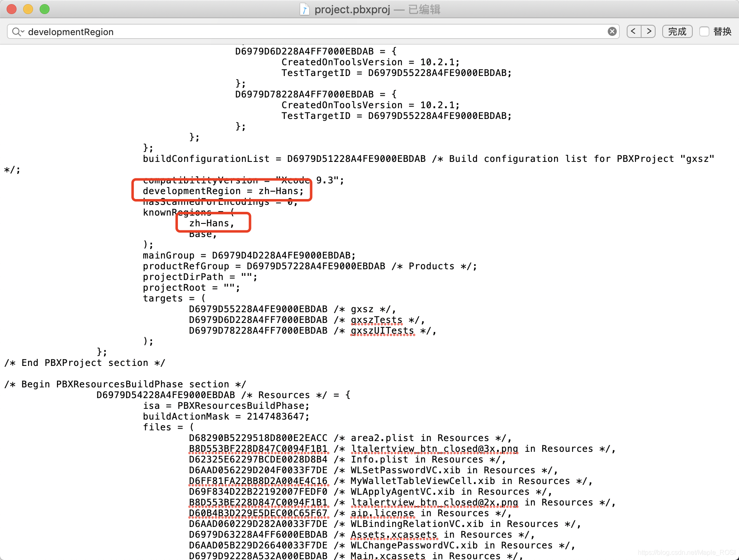This screenshot has height=560, width=739.
Task: Click the D6979D54228A4FE9000EBDAB Resources line
Action: click(223, 395)
